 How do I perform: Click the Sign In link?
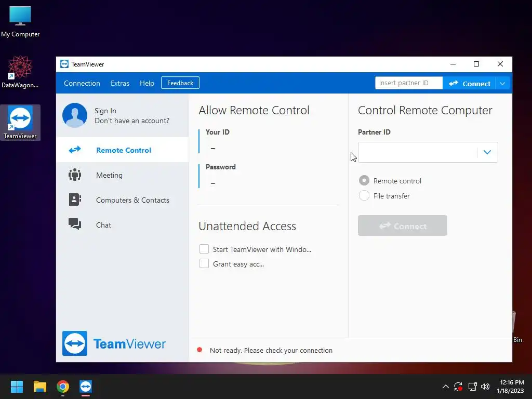point(105,111)
